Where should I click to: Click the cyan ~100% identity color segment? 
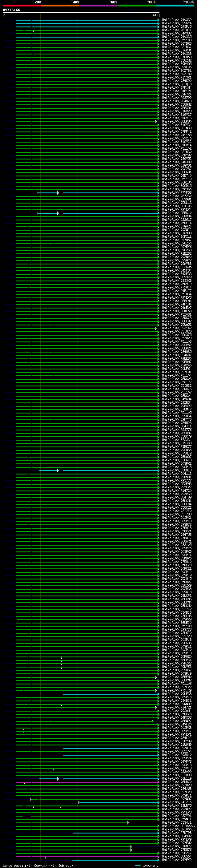tap(175, 6)
